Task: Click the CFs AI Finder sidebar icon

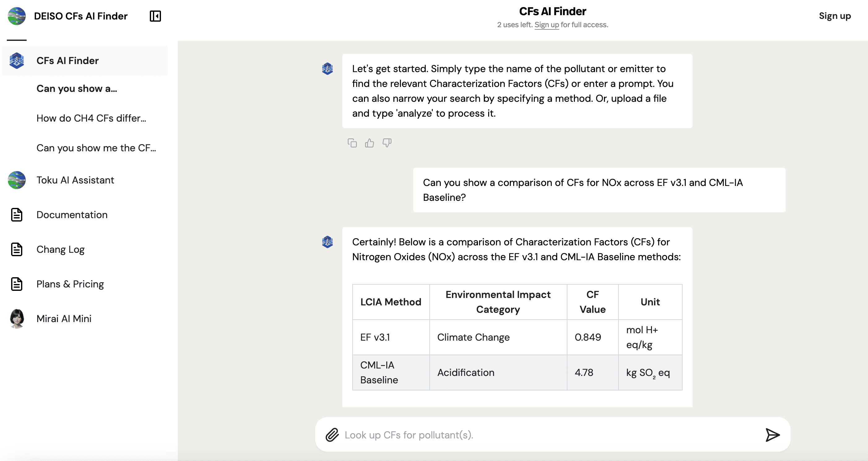Action: pos(16,60)
